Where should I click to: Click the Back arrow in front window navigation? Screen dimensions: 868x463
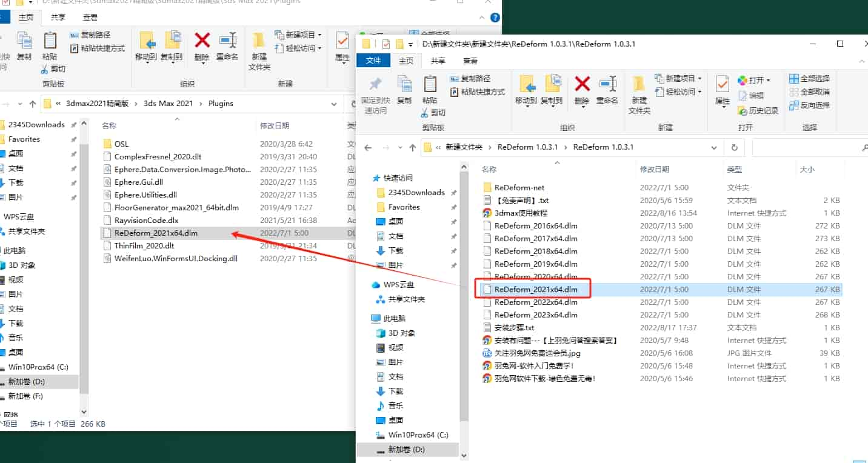point(368,147)
